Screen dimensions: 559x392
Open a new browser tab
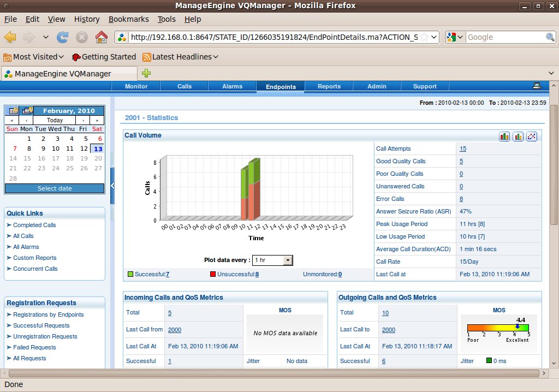[x=146, y=73]
